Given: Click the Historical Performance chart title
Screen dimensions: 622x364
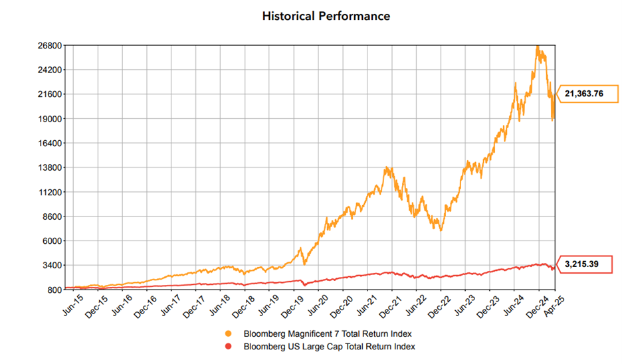Looking at the screenshot, I should (x=326, y=15).
